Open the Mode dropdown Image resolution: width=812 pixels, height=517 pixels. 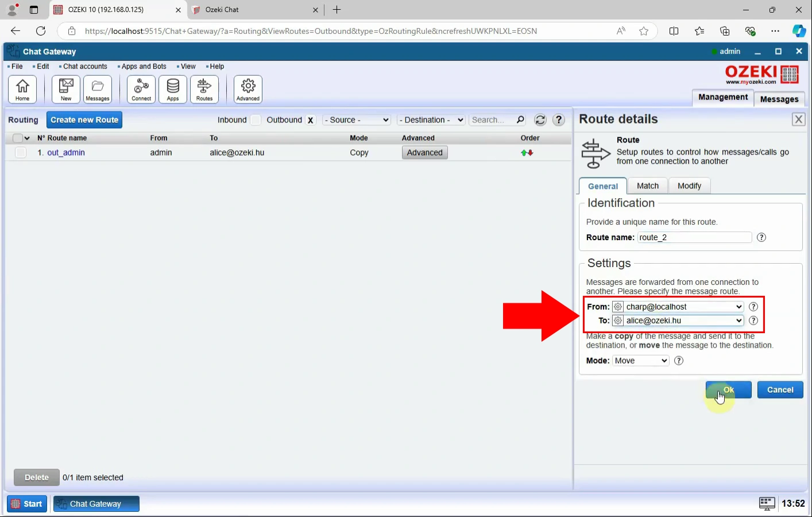tap(641, 361)
